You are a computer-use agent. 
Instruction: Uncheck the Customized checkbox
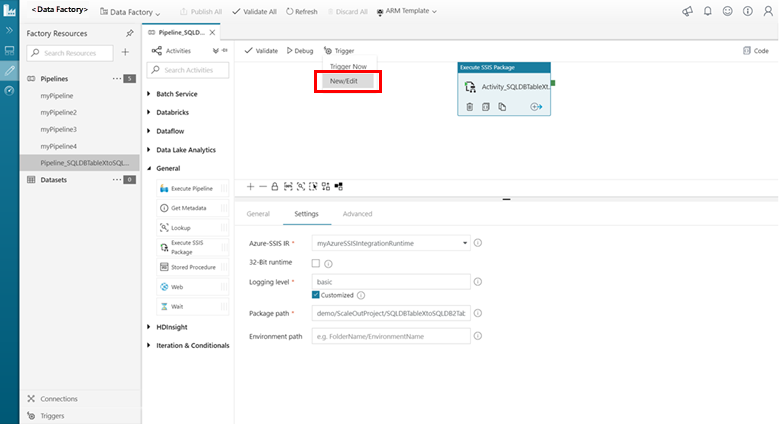[315, 295]
